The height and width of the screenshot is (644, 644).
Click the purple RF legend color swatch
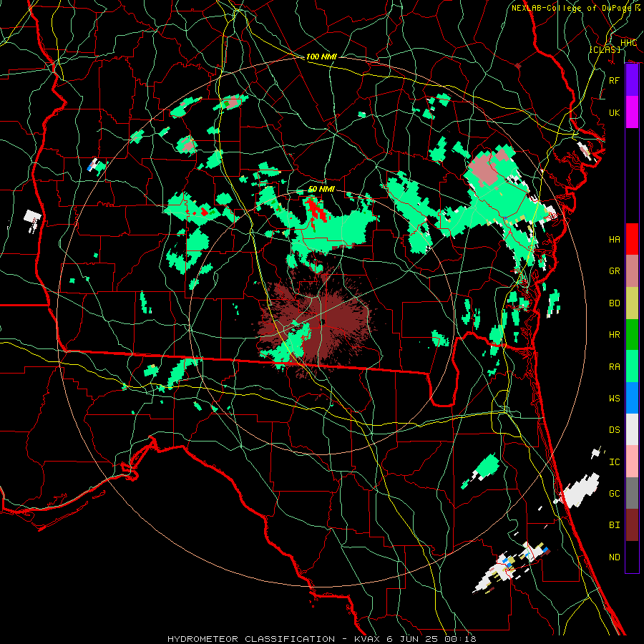tap(632, 80)
